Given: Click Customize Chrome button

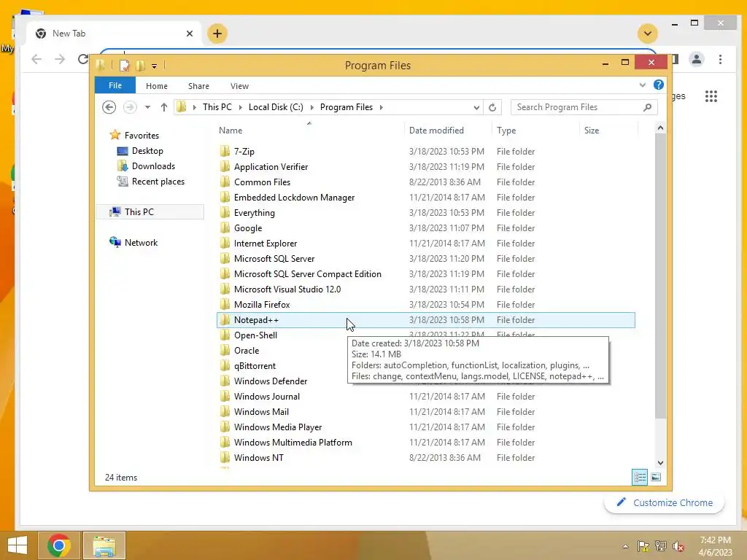Looking at the screenshot, I should coord(665,502).
